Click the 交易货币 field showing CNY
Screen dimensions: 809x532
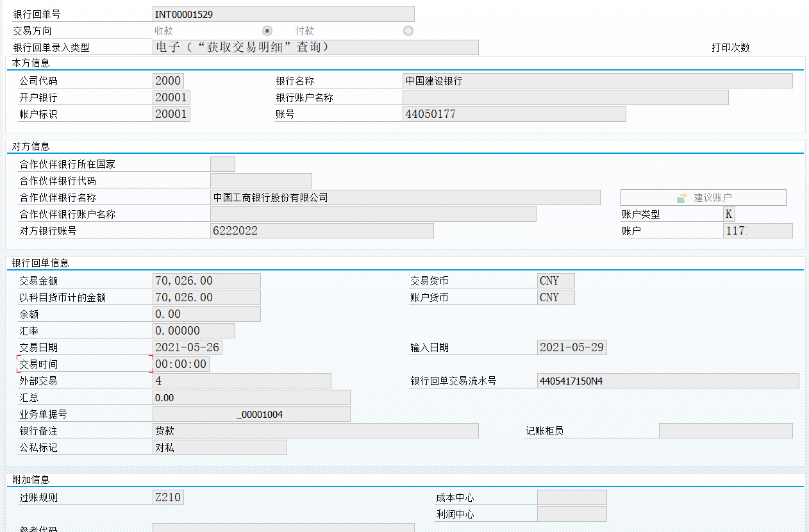tap(555, 280)
